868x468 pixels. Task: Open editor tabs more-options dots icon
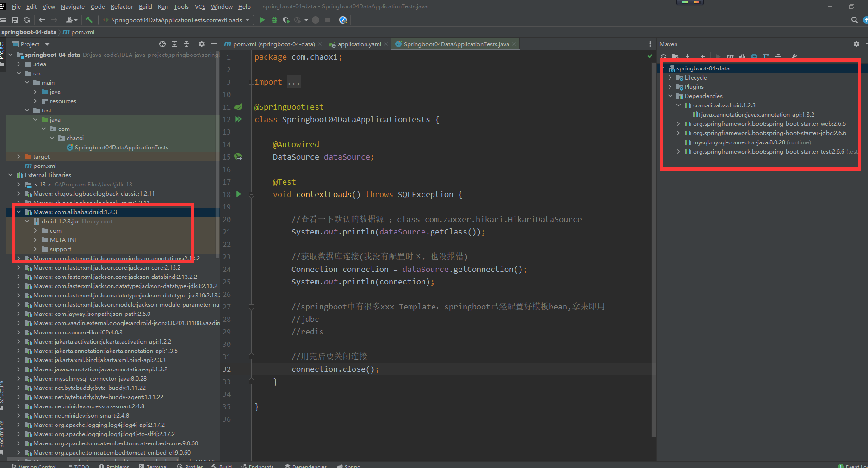pos(650,44)
